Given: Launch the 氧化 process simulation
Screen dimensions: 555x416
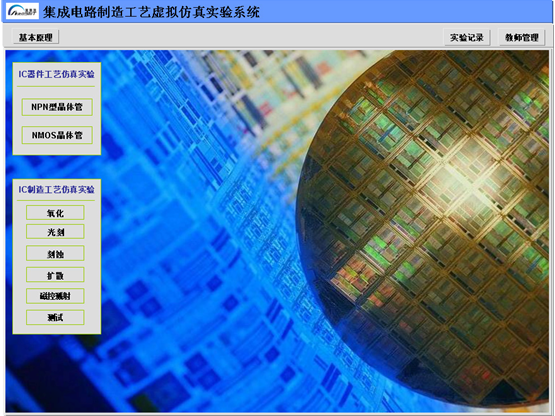Looking at the screenshot, I should coord(55,213).
